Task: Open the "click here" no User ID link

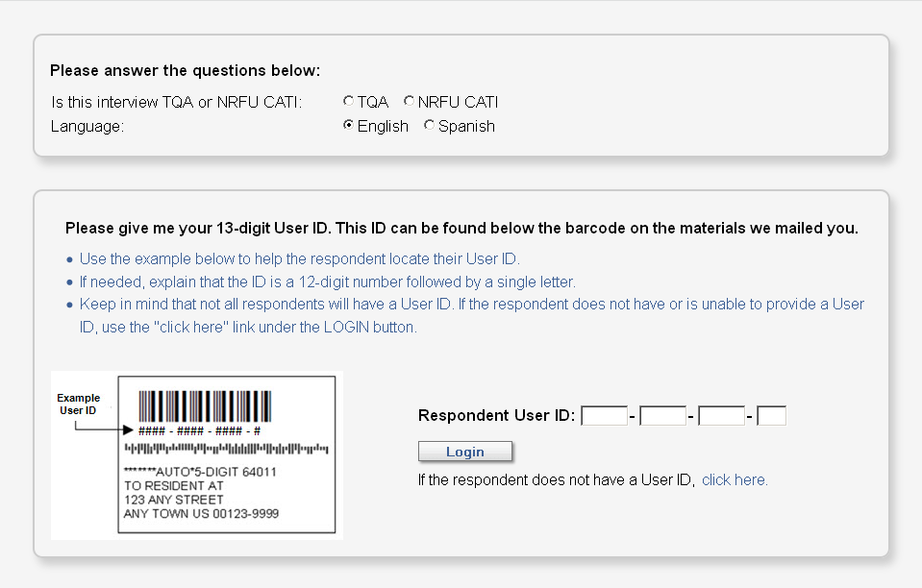Action: click(734, 480)
